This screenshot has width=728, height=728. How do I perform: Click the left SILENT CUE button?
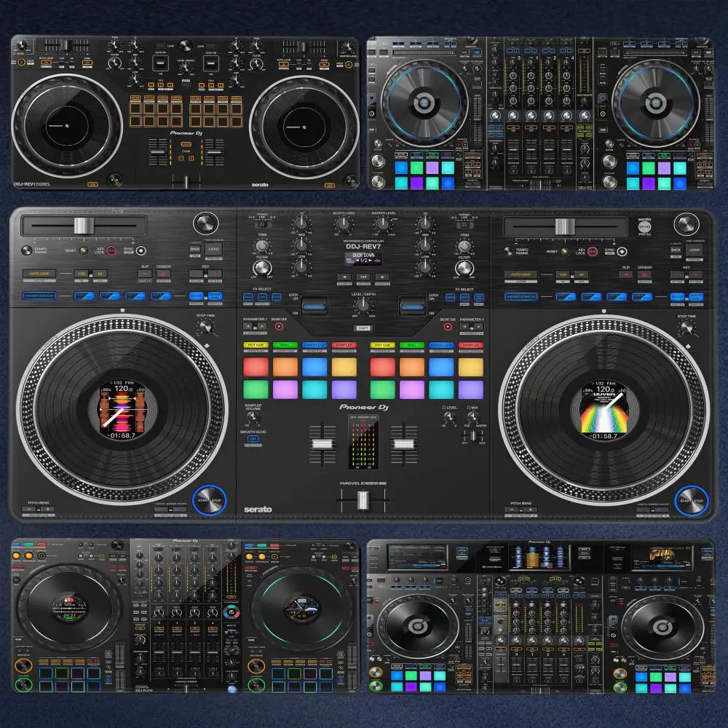click(279, 326)
